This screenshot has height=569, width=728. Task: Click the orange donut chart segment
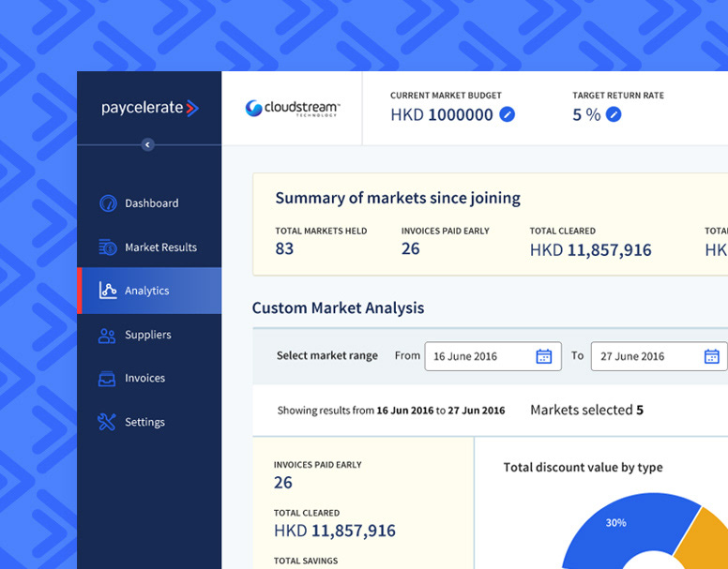click(705, 538)
